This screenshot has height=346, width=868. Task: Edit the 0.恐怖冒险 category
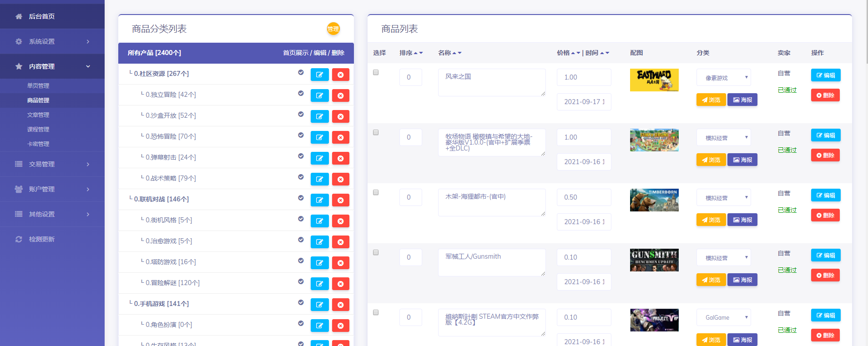pyautogui.click(x=319, y=137)
